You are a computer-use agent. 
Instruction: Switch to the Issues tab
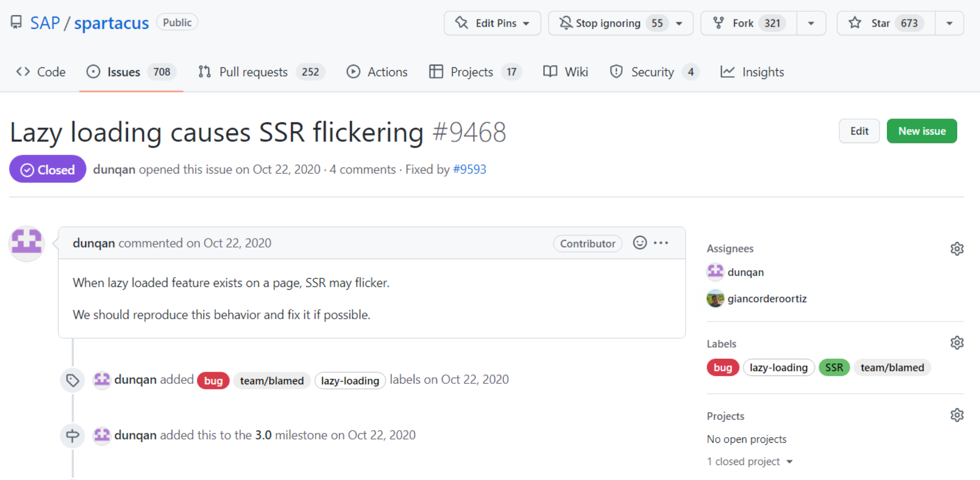[x=131, y=72]
